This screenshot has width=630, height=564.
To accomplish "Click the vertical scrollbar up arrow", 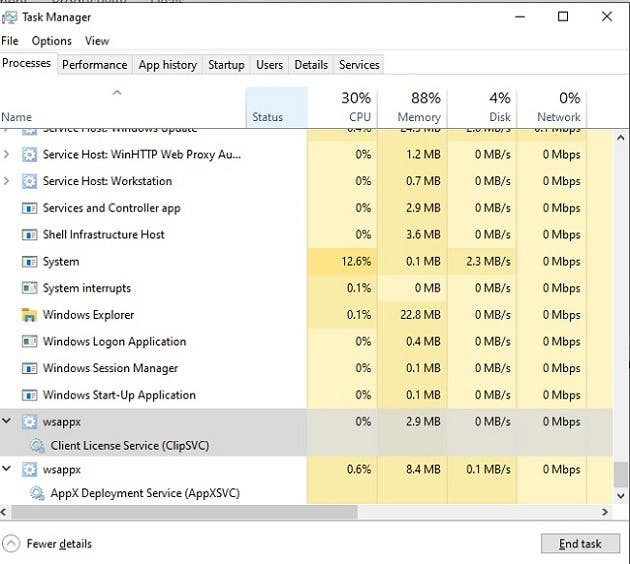I will (x=620, y=138).
